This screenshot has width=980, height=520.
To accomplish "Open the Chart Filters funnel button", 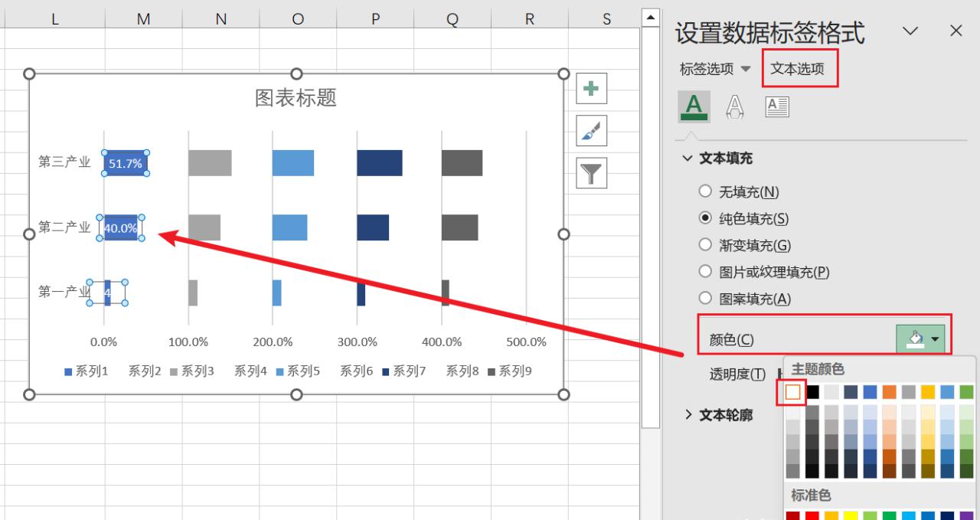I will [x=591, y=173].
